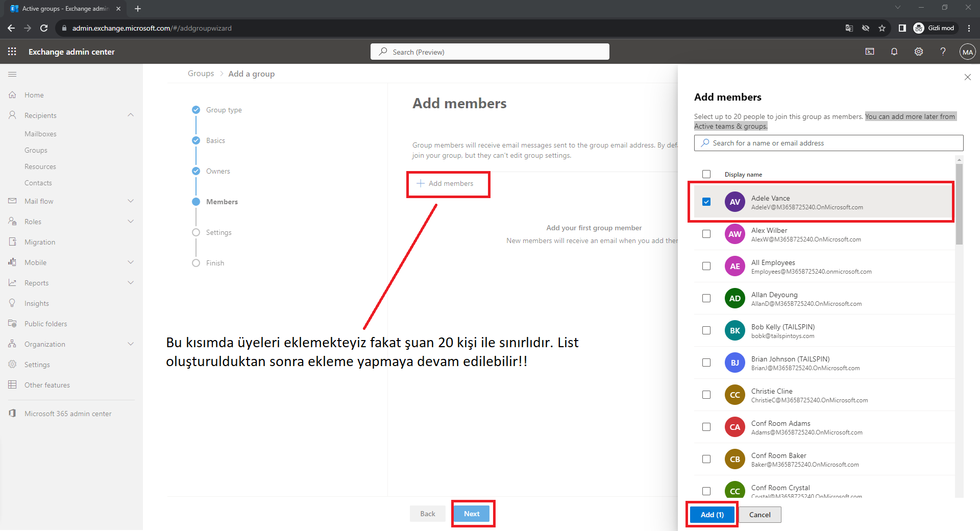The width and height of the screenshot is (980, 531).
Task: Expand the Reports section
Action: 131,283
